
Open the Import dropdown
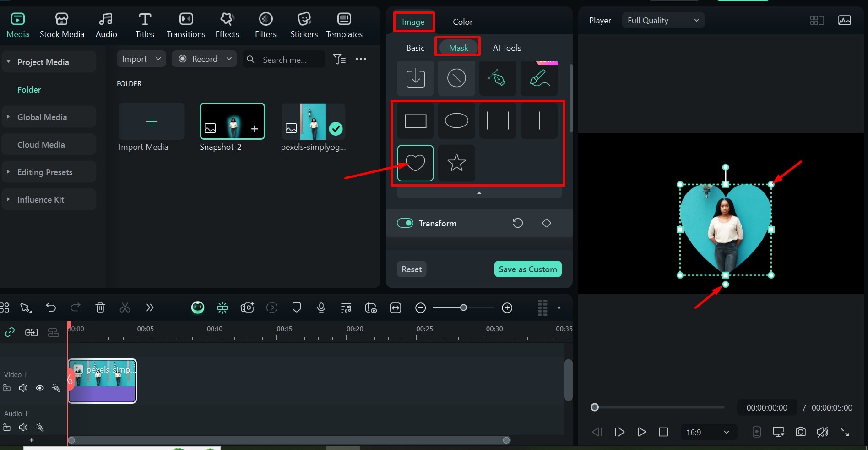141,59
